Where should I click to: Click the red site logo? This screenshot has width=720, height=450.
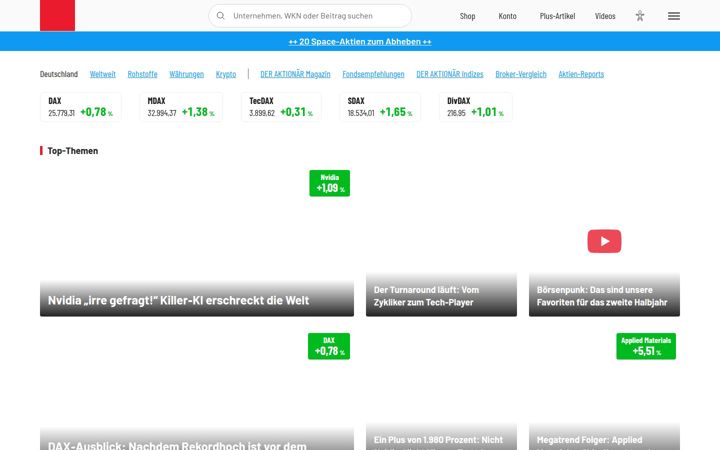pos(57,15)
